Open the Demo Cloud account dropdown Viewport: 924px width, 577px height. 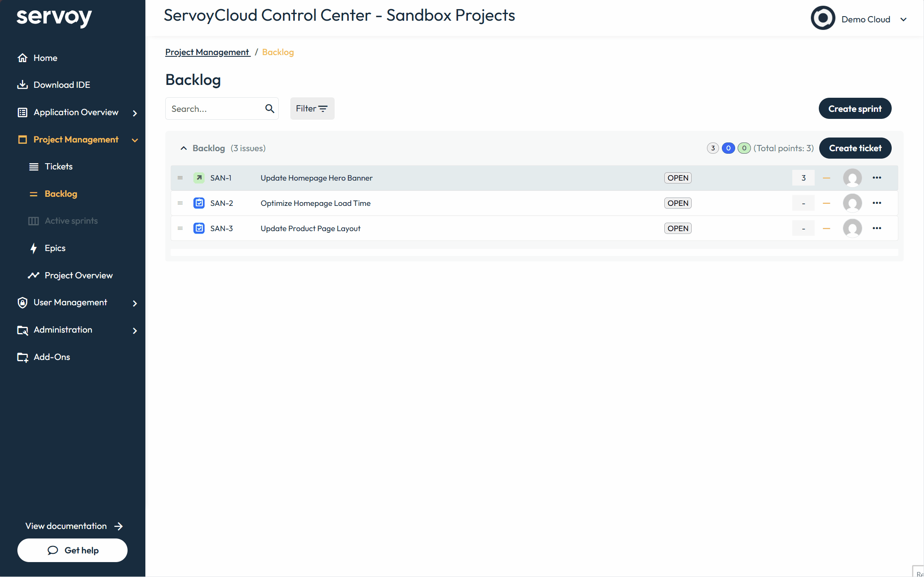(903, 19)
